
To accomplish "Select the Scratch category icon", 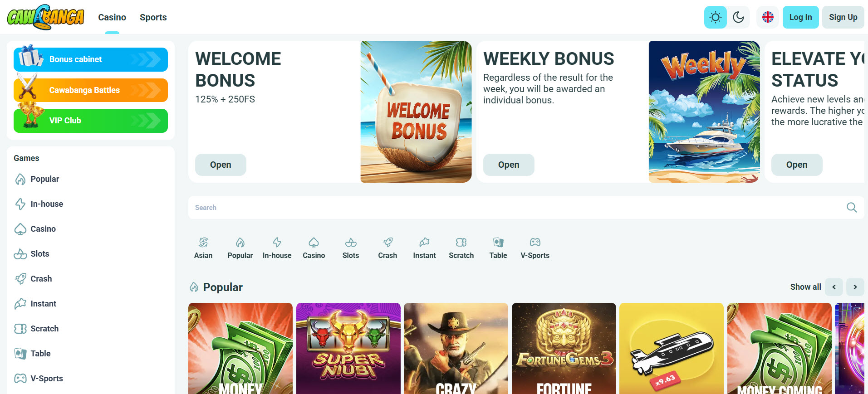I will click(461, 243).
